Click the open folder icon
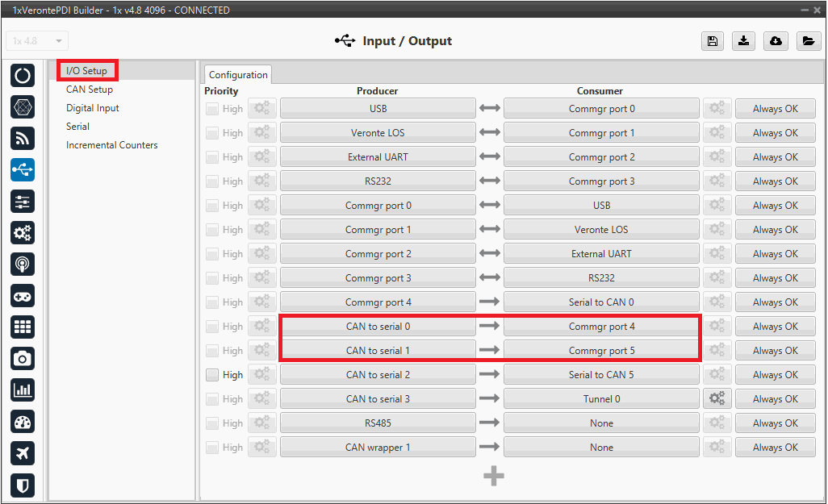This screenshot has height=504, width=828. 807,41
